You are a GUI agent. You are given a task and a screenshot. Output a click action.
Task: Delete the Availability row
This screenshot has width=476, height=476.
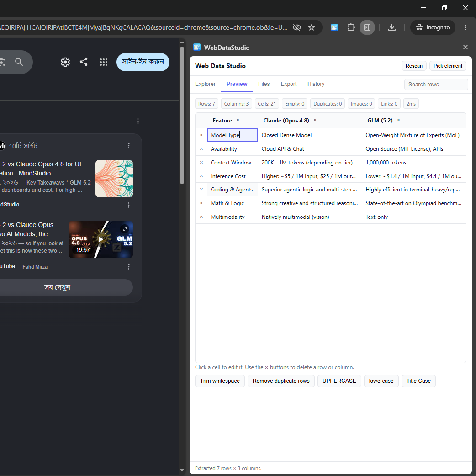[201, 149]
